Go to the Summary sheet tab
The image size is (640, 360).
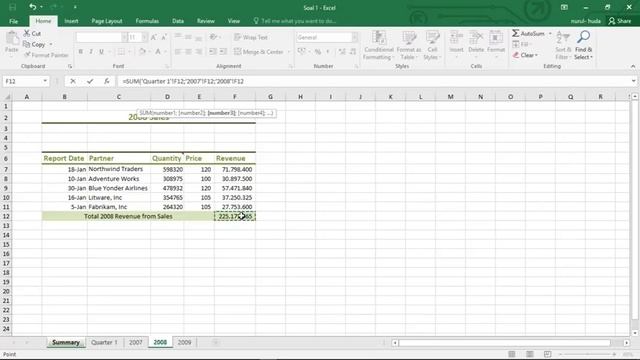pos(66,342)
